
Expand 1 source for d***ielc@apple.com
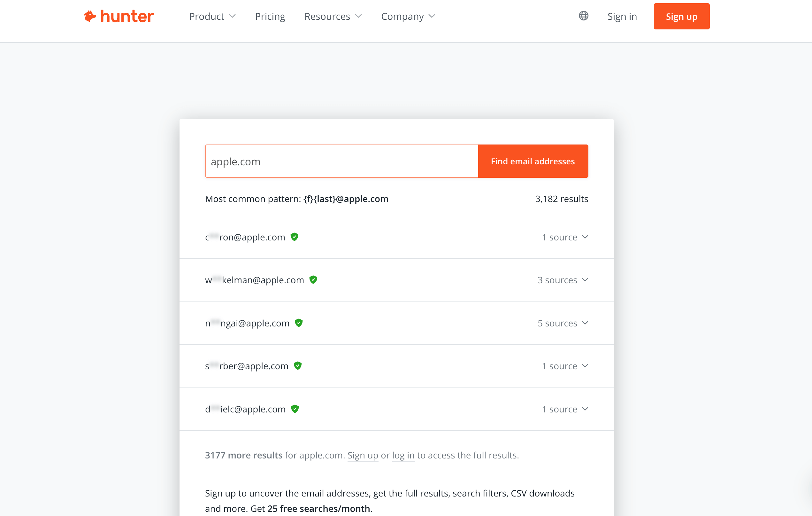565,409
